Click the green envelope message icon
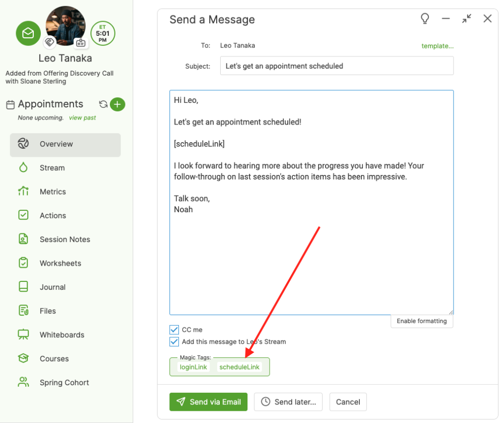Image resolution: width=504 pixels, height=423 pixels. coord(28,33)
